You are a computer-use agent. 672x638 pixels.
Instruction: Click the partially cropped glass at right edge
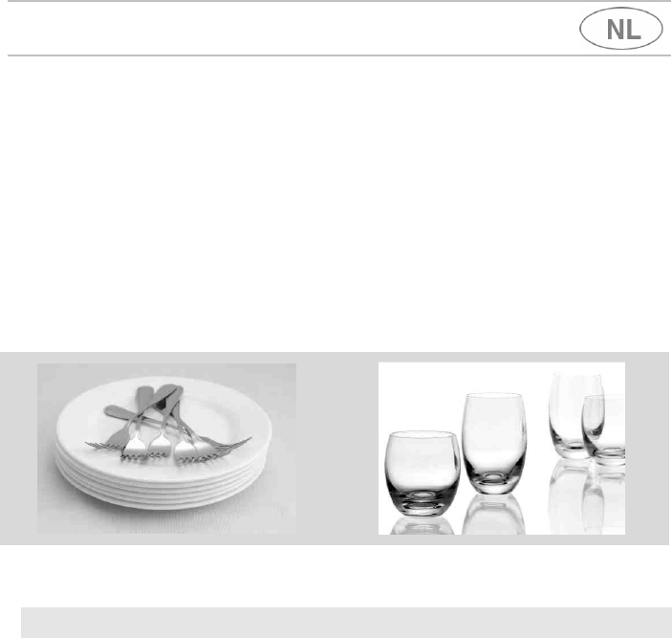(x=604, y=430)
